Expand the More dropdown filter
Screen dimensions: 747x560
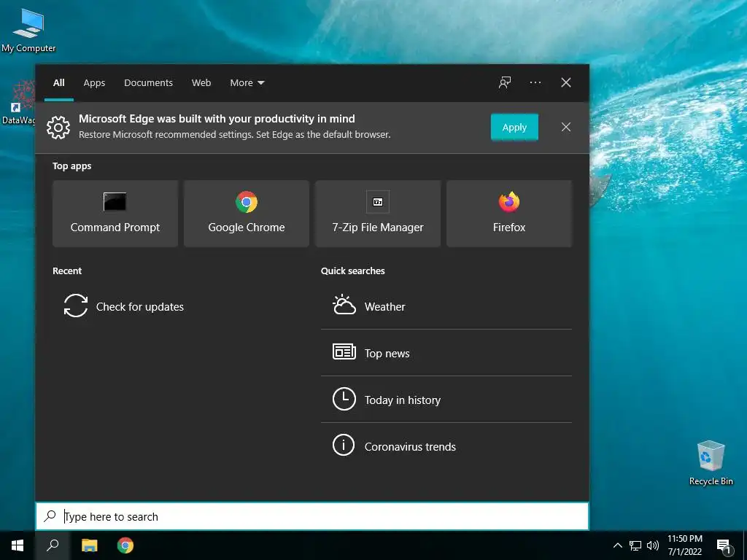247,82
